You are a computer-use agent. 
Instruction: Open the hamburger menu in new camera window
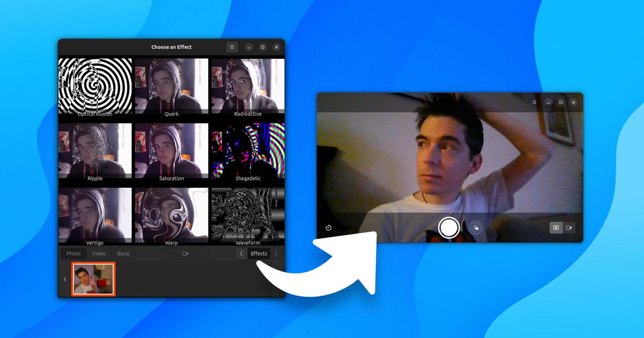point(535,102)
